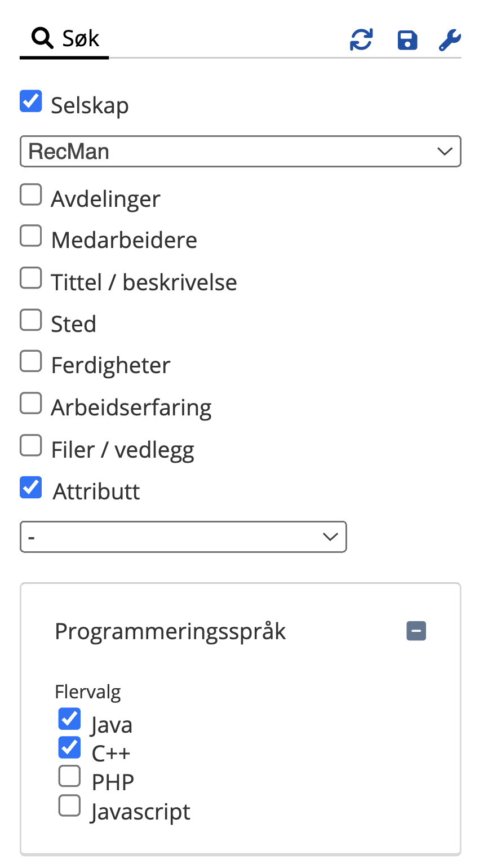Screen dimensions: 479x868
Task: Uncheck the Attributt checkbox
Action: click(x=31, y=488)
